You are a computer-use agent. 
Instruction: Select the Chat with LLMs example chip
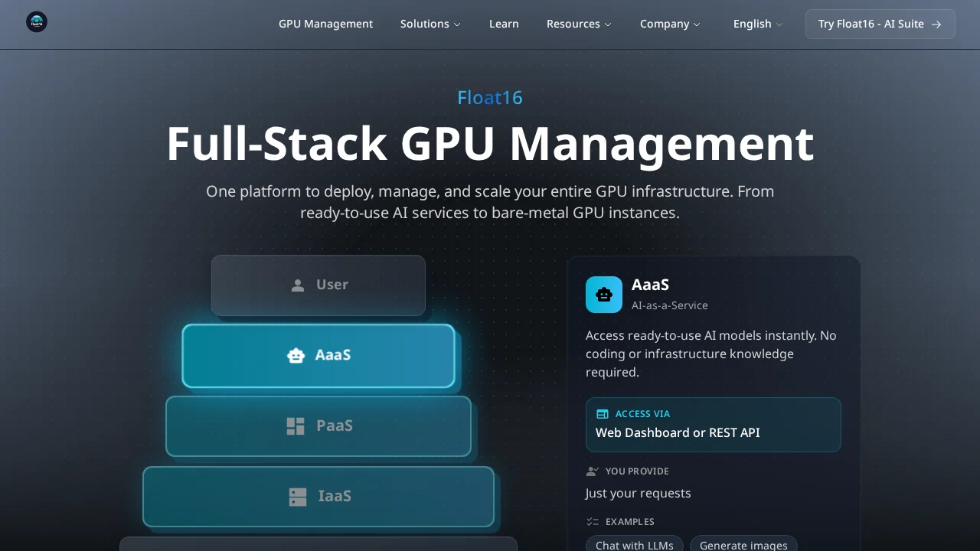(x=635, y=544)
